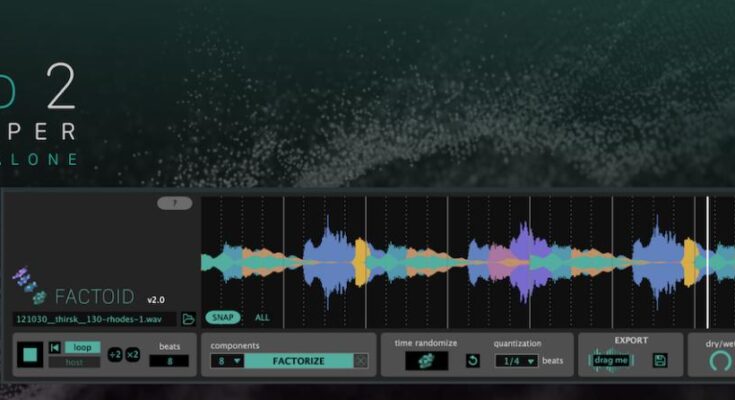Click the export drag me waveform
The image size is (735, 400).
pyautogui.click(x=611, y=360)
